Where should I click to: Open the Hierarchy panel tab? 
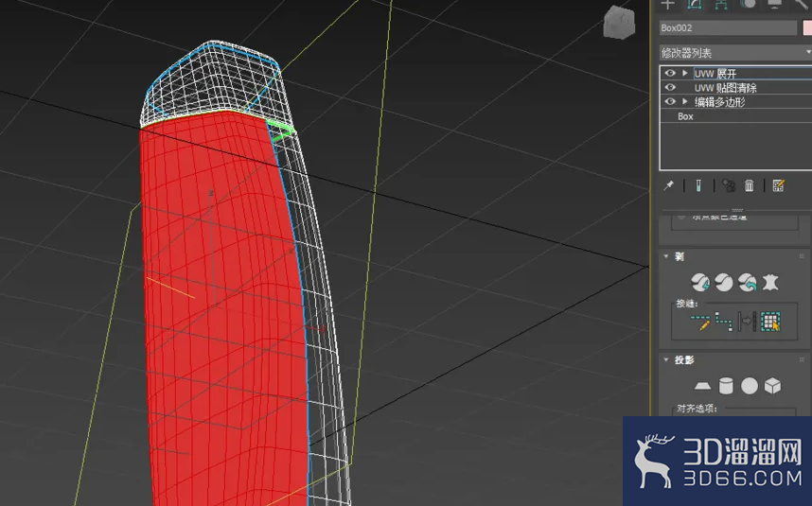point(721,5)
